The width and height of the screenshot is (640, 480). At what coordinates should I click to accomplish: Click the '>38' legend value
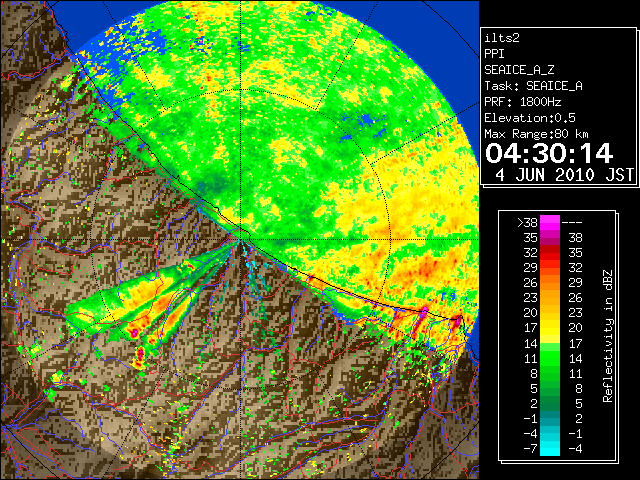click(527, 222)
